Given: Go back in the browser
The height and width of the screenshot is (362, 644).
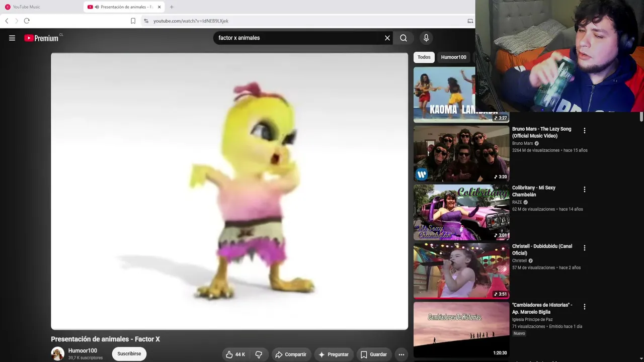Looking at the screenshot, I should 7,21.
